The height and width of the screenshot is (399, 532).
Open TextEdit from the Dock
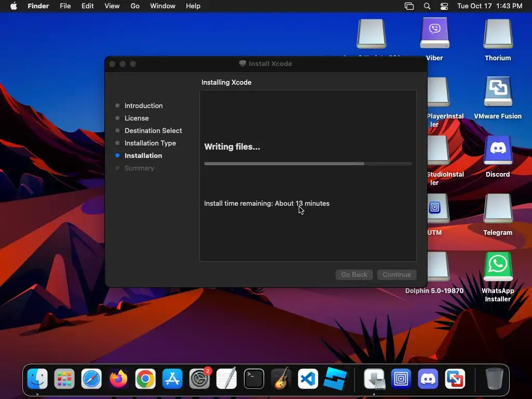227,379
